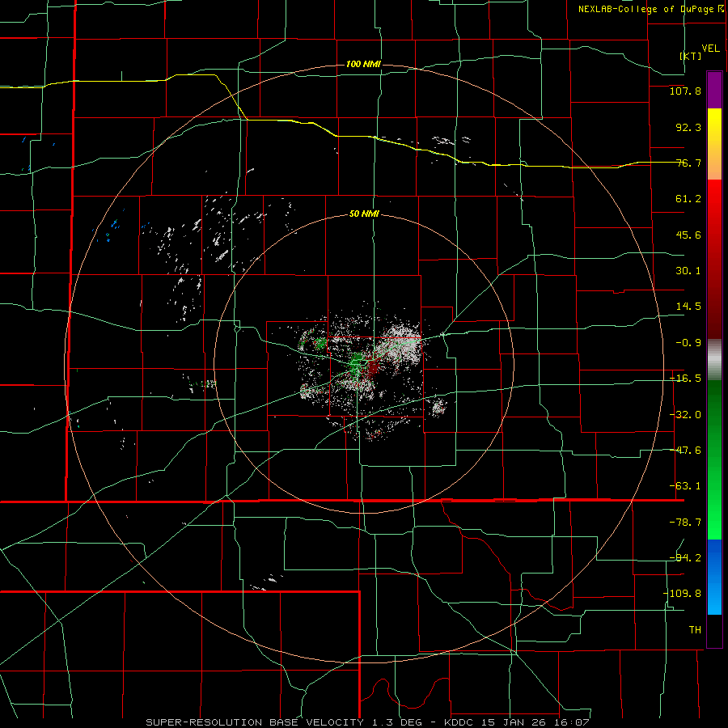Click the 50 NMI range ring label

pos(364,214)
